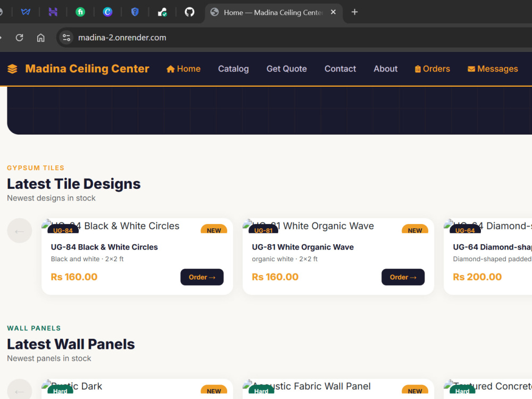The width and height of the screenshot is (532, 399).
Task: Open the Catalog page
Action: click(234, 69)
